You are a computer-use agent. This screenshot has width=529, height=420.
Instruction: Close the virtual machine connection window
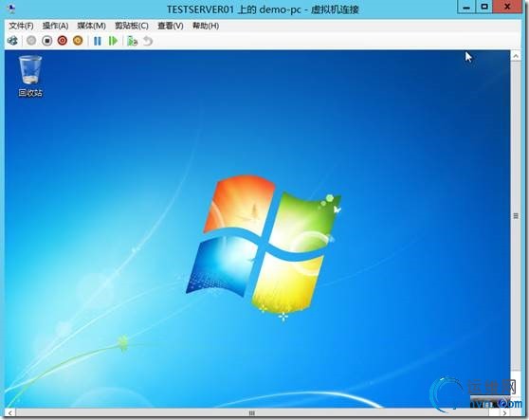(507, 7)
